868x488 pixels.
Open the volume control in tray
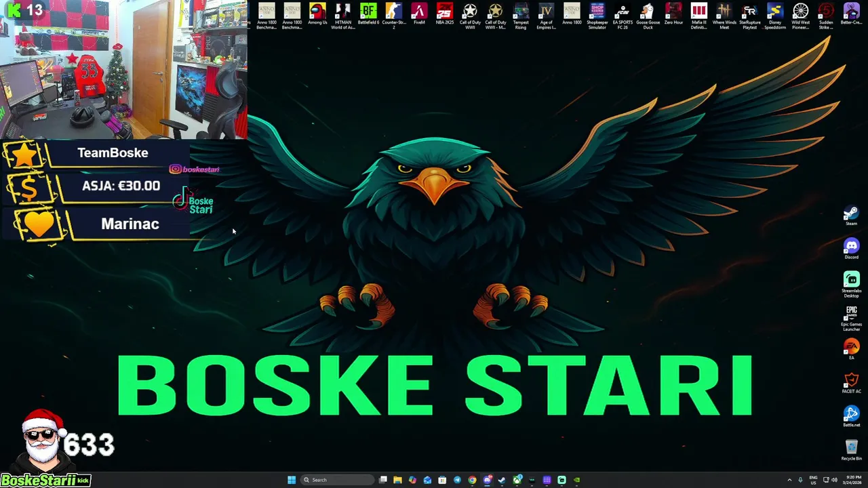coord(834,480)
